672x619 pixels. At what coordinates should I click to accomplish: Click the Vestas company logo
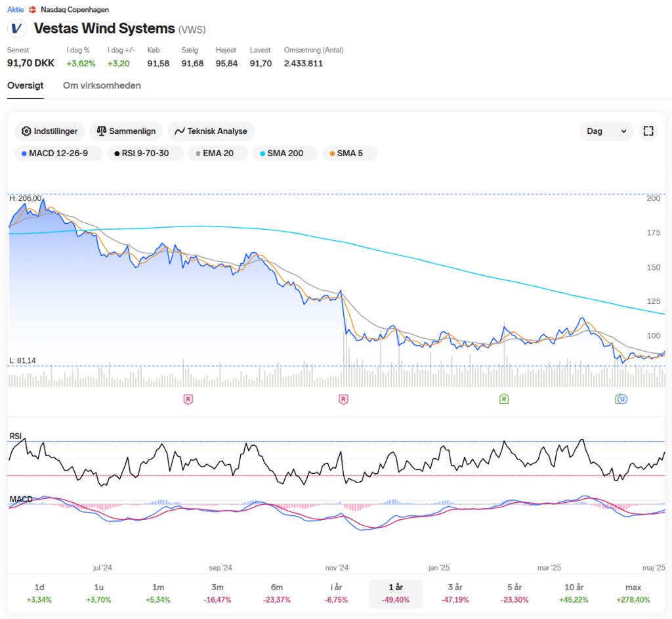pyautogui.click(x=17, y=29)
